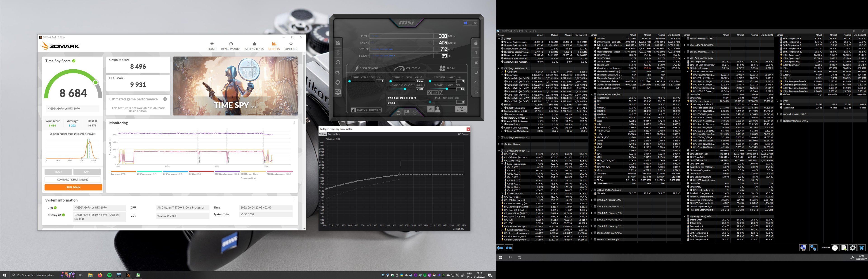Viewport: 868px width, 279px height.
Task: Expand S.M.A.R.T. Crucial_CT5 sensor group
Action: [x=592, y=200]
